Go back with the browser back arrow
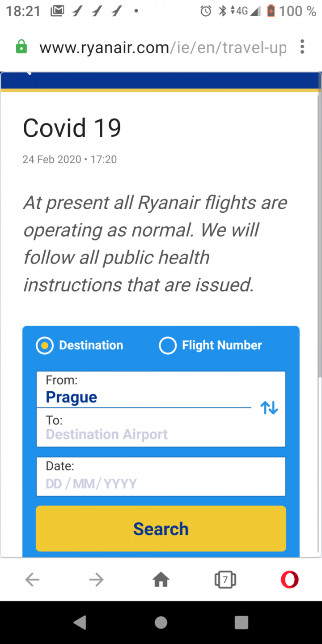The width and height of the screenshot is (322, 644). pyautogui.click(x=32, y=580)
